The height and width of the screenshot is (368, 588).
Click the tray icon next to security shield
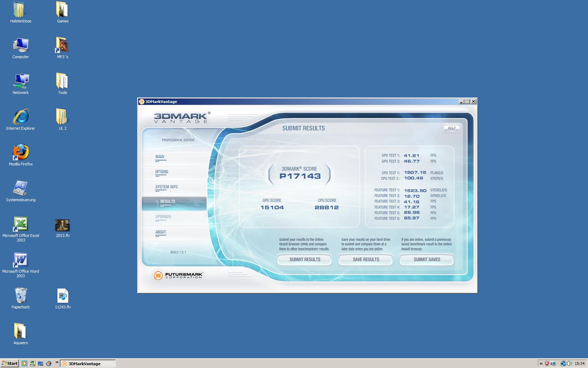(553, 363)
